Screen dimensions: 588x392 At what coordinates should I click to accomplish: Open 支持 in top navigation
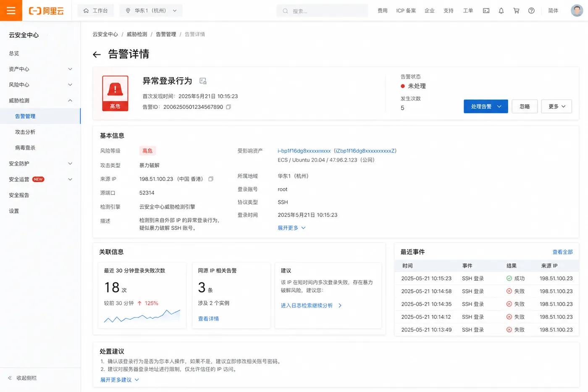click(449, 11)
